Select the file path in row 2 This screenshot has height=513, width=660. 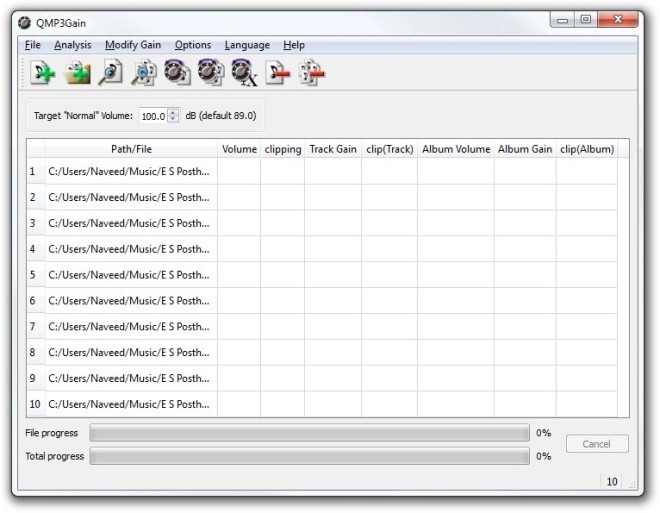coord(131,197)
